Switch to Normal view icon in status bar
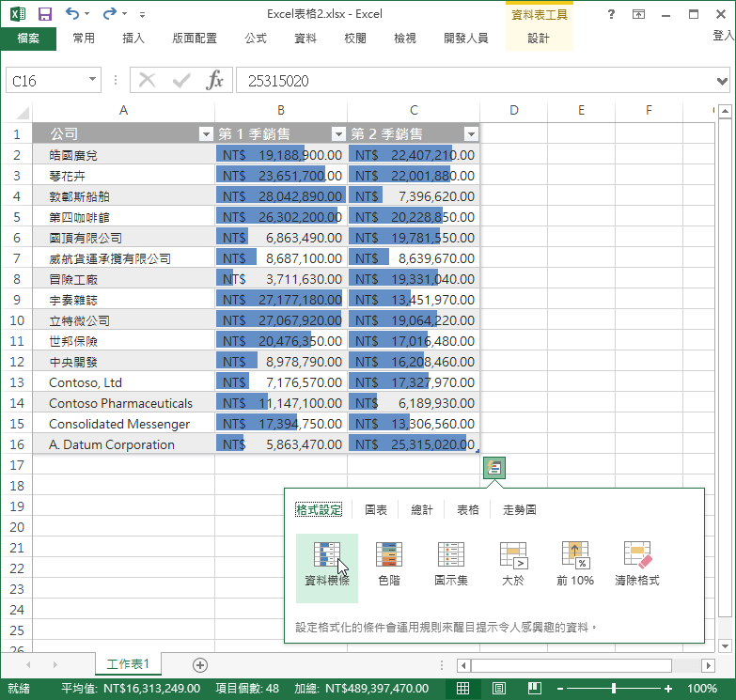Screen dimensions: 736x700 point(462,689)
